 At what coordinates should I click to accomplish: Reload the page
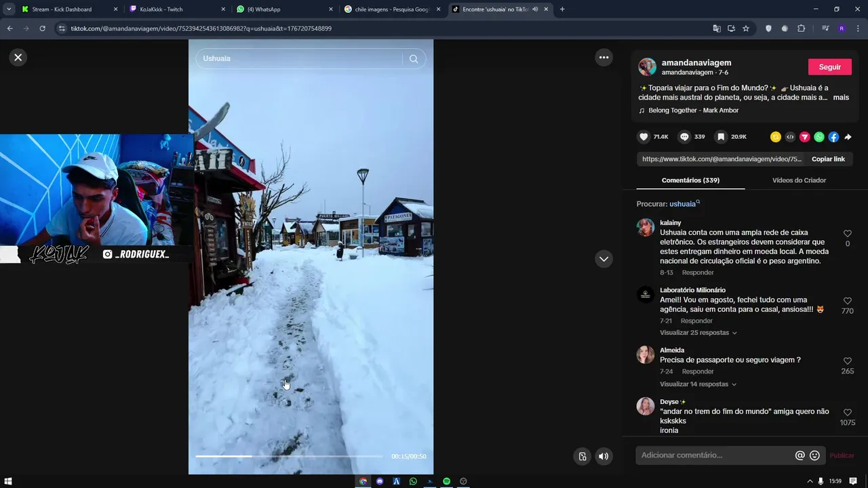(42, 28)
